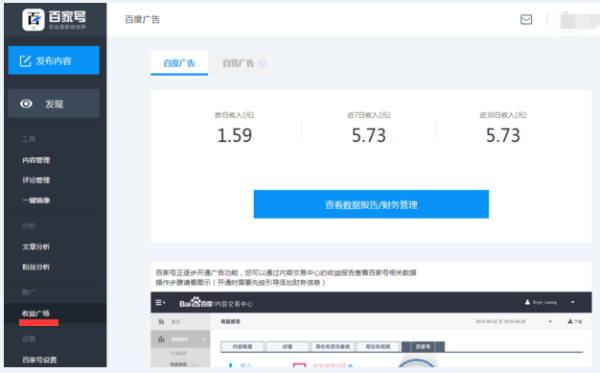Click the 百度广告 page header title

click(142, 20)
